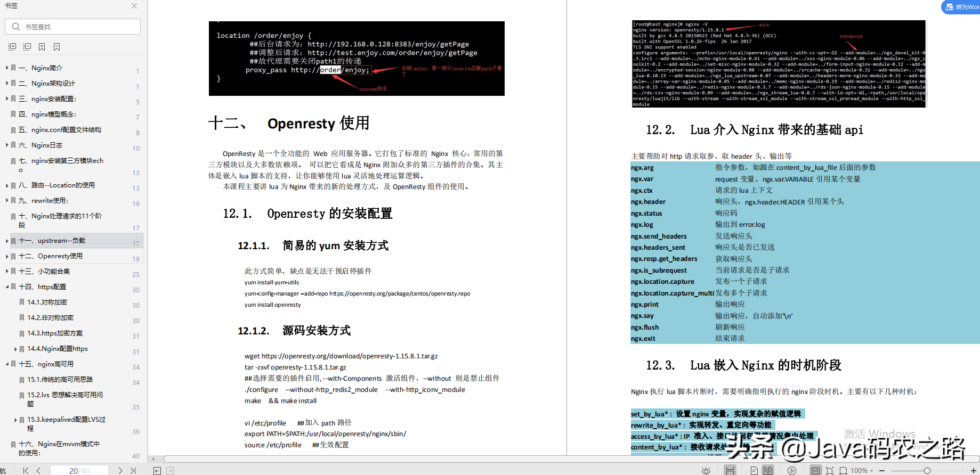
Task: Delete bookmark icon in the bookmark toolbar
Action: [57, 47]
